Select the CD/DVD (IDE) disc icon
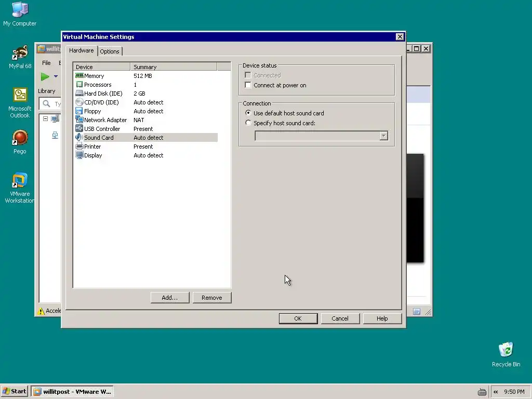Viewport: 532px width, 399px height. coord(79,102)
